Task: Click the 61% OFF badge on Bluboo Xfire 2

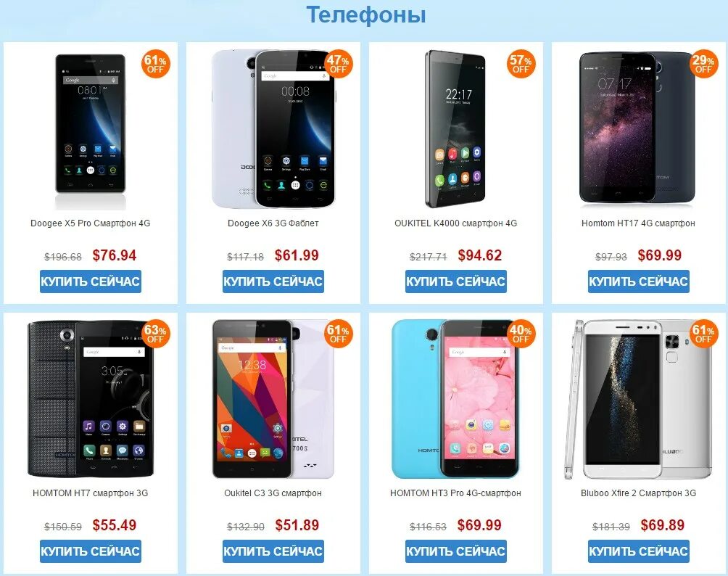Action: (703, 334)
